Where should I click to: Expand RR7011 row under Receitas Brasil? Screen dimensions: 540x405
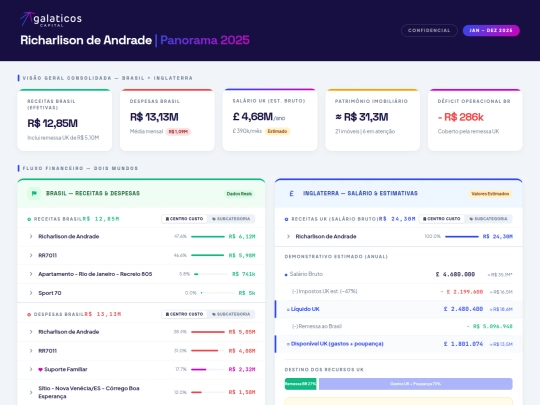[141, 255]
